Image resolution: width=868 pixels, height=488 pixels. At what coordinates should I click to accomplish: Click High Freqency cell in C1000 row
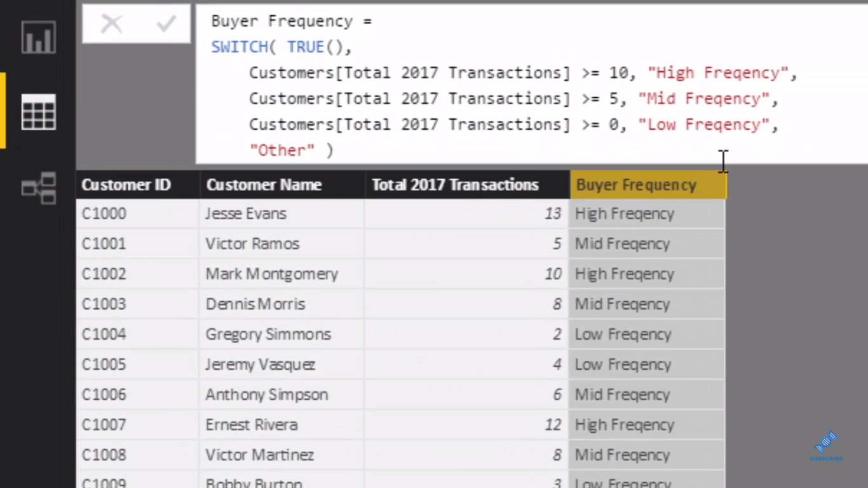[647, 213]
